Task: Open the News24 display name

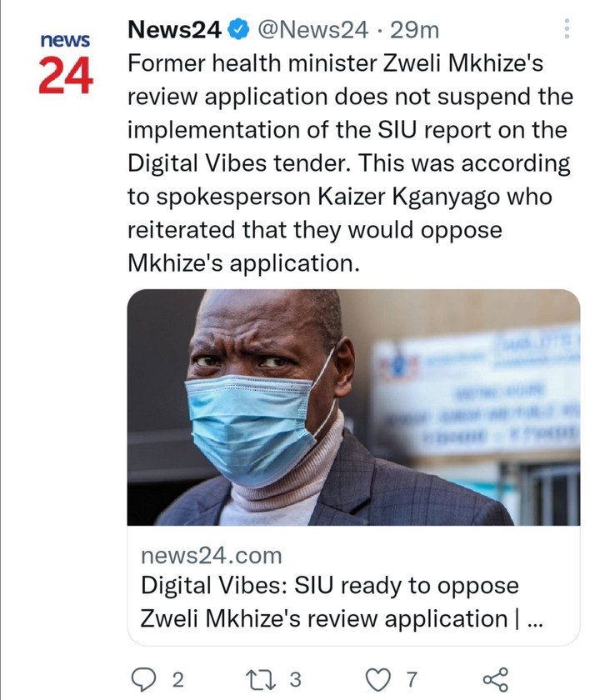Action: pos(174,30)
